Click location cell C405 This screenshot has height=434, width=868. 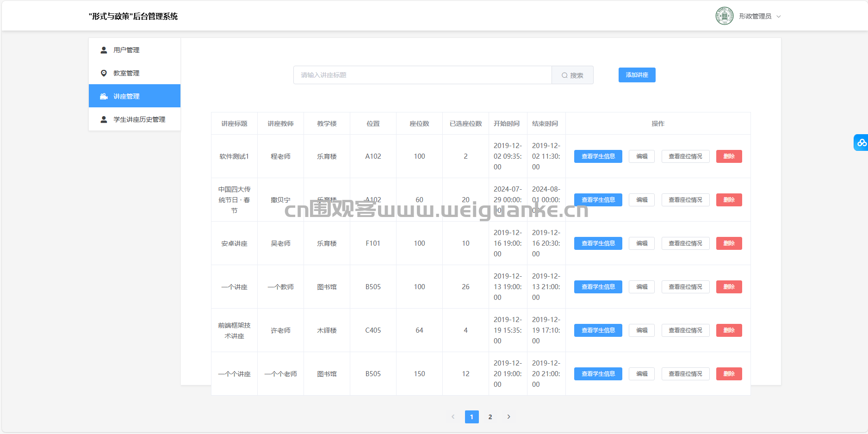tap(373, 330)
